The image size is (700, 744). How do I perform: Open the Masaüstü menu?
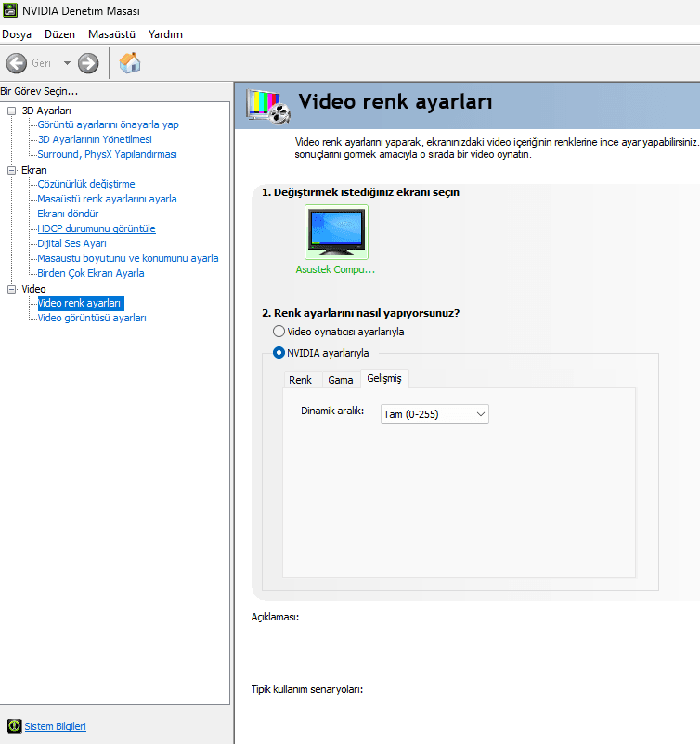[112, 34]
